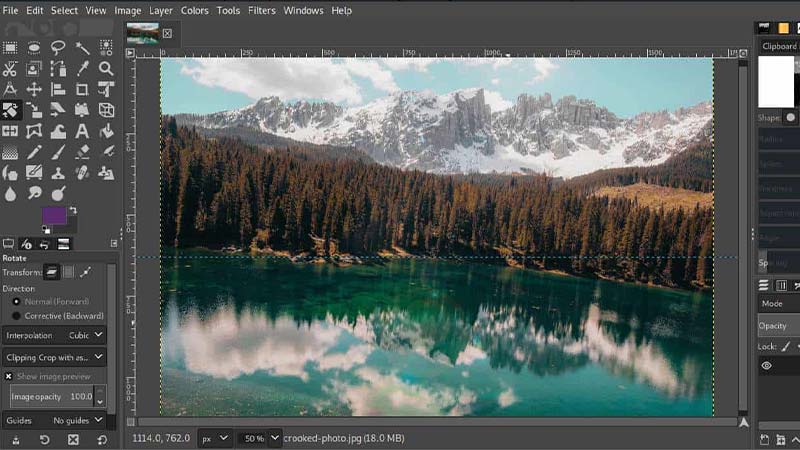Select the Move tool
The image size is (800, 450).
[34, 89]
